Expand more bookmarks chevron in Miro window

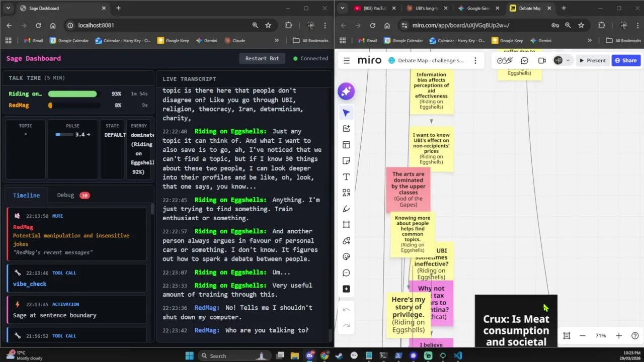(x=590, y=40)
